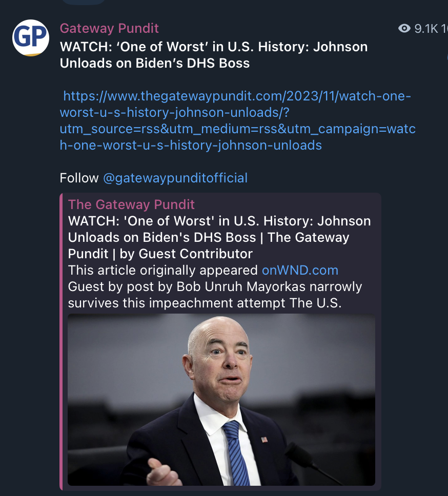
Task: Click the flag lapel pin in photo
Action: 264,439
